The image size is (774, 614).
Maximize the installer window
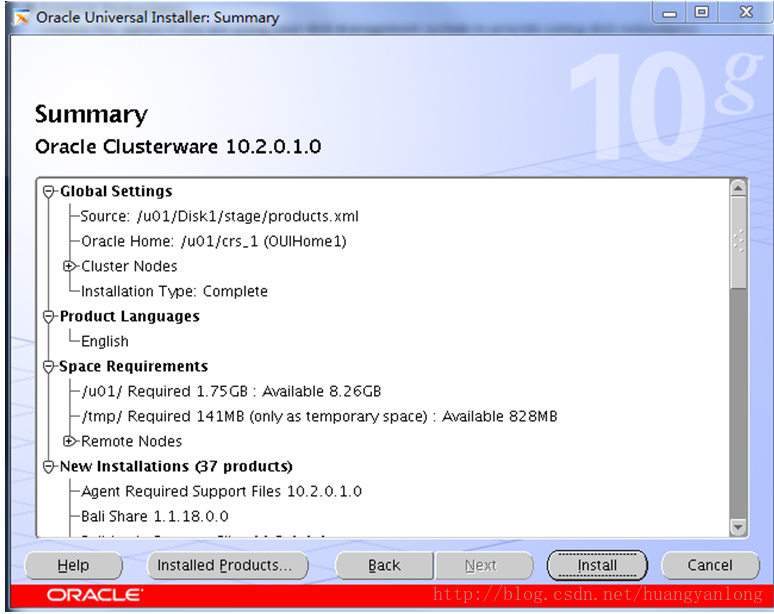(x=701, y=12)
